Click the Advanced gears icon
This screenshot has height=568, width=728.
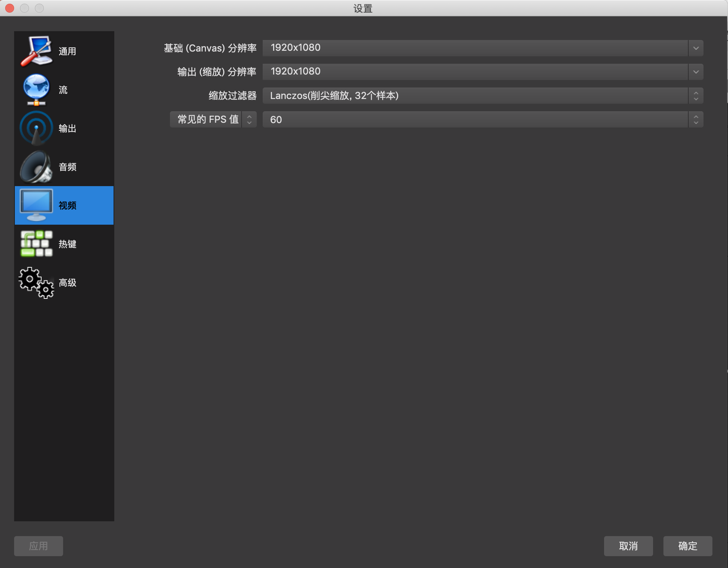[x=36, y=283]
